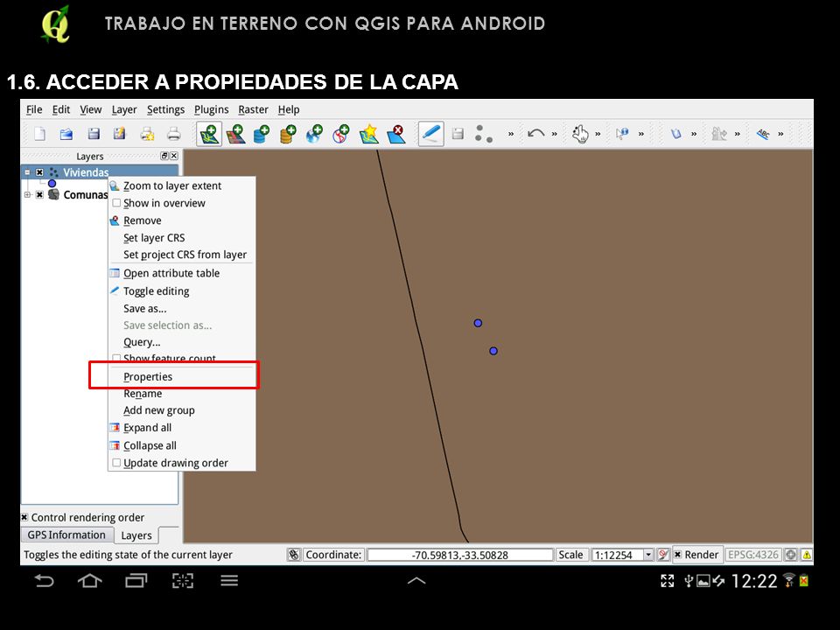Open the Scale dropdown arrow
The height and width of the screenshot is (630, 840).
(648, 555)
